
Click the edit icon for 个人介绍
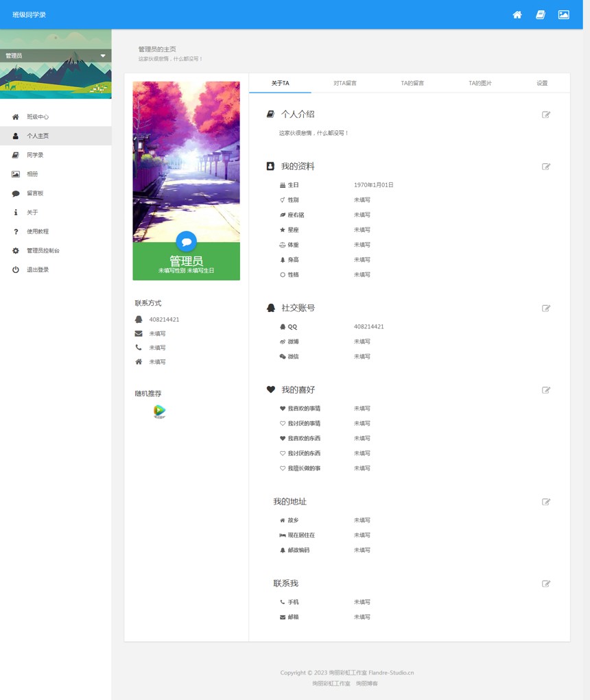pyautogui.click(x=546, y=114)
